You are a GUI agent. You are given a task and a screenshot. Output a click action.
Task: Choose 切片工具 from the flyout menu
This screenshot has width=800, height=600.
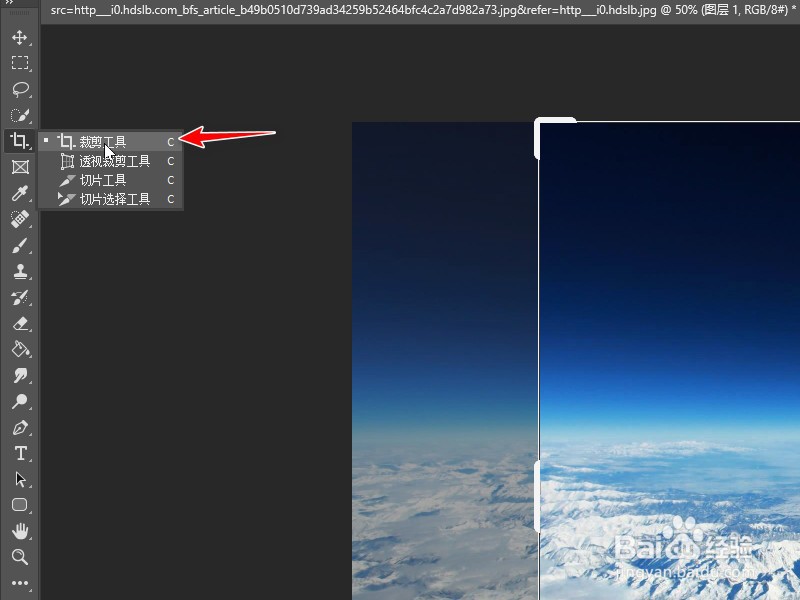coord(111,180)
